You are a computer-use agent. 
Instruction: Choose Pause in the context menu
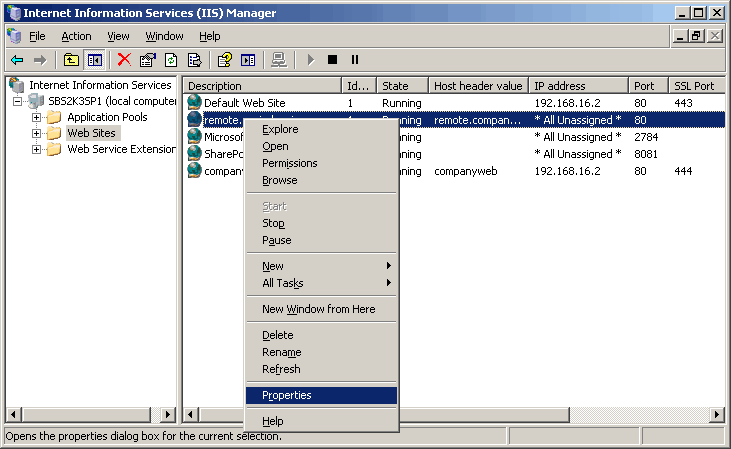322,240
